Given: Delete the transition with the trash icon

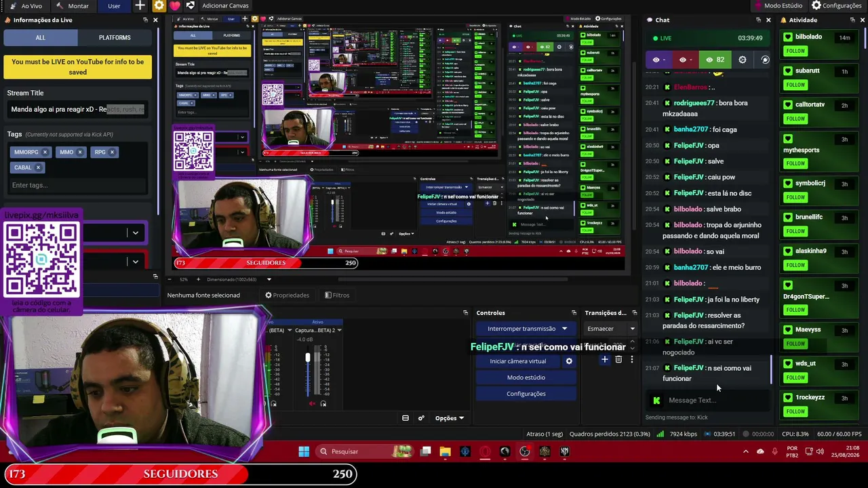Looking at the screenshot, I should coord(618,360).
